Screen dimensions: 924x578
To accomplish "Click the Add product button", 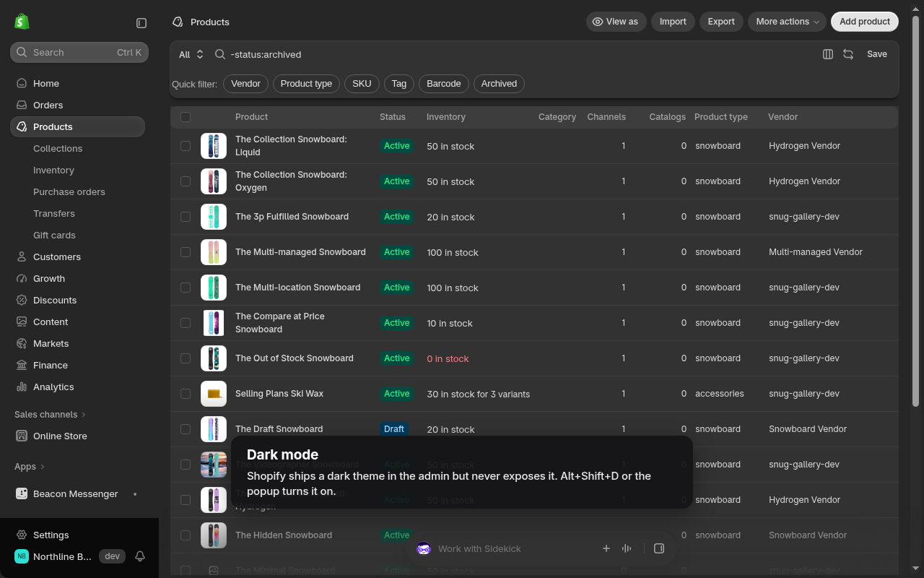I will click(x=865, y=22).
